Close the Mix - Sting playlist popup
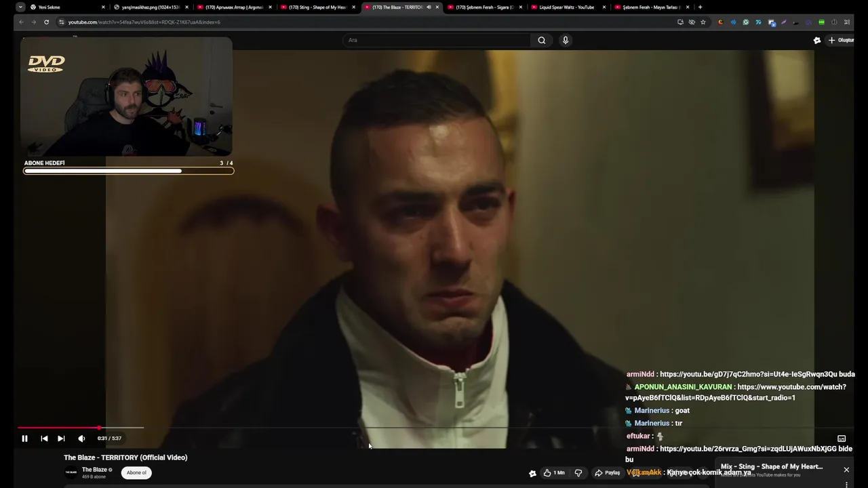The image size is (868, 488). 846,470
